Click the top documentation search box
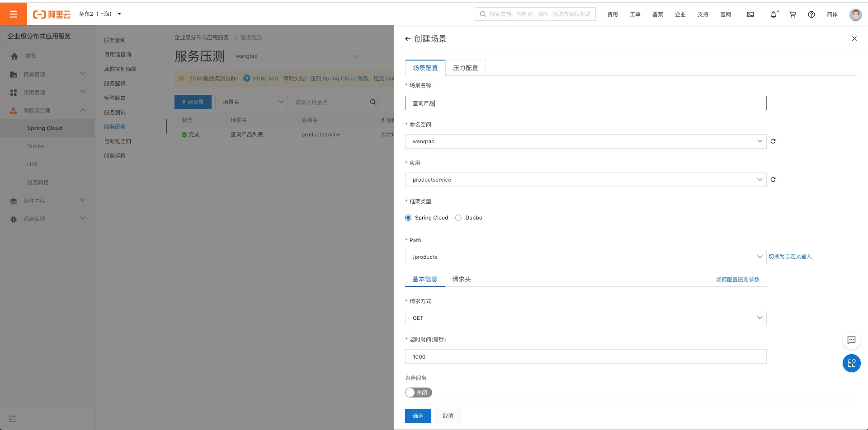The width and height of the screenshot is (868, 430). [535, 14]
